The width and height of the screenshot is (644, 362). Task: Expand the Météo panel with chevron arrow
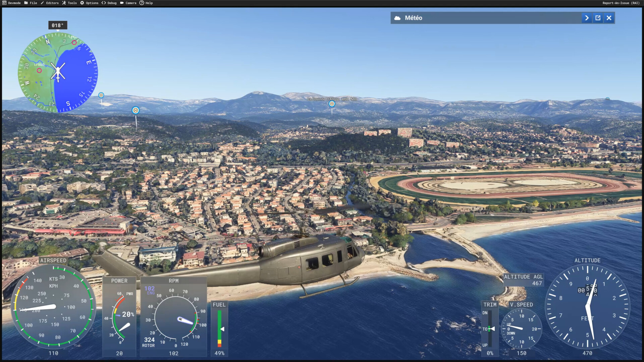[587, 18]
